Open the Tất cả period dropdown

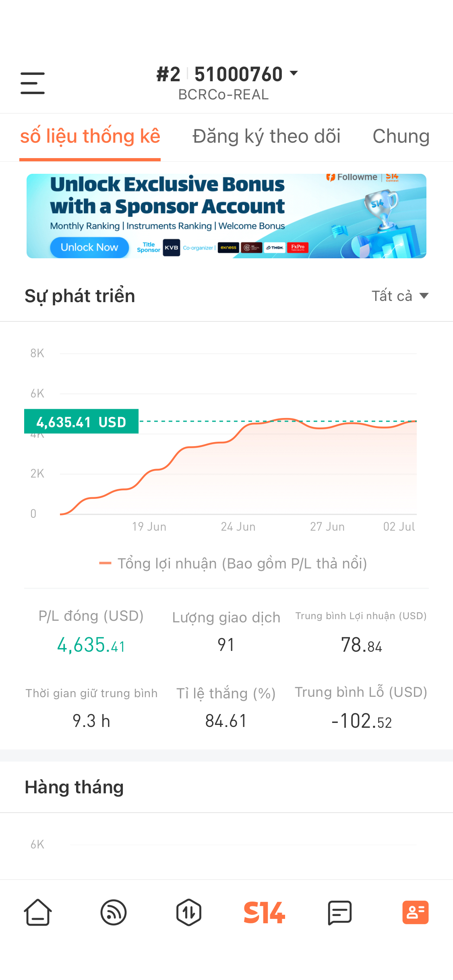coord(400,296)
